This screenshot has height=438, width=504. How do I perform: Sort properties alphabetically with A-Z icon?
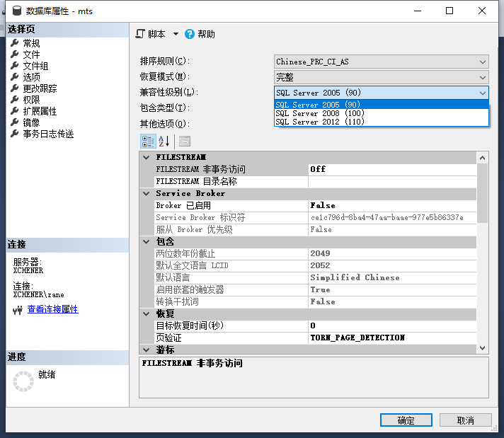(x=164, y=142)
